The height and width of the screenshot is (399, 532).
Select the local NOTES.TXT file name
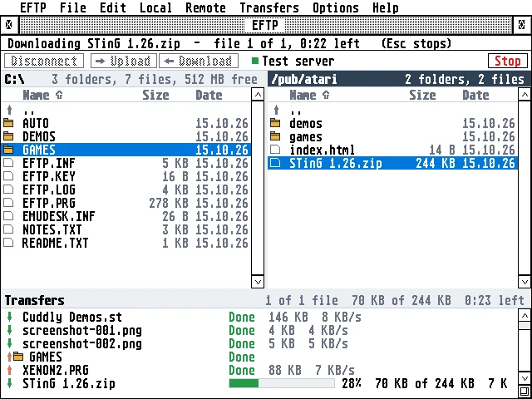tap(52, 229)
